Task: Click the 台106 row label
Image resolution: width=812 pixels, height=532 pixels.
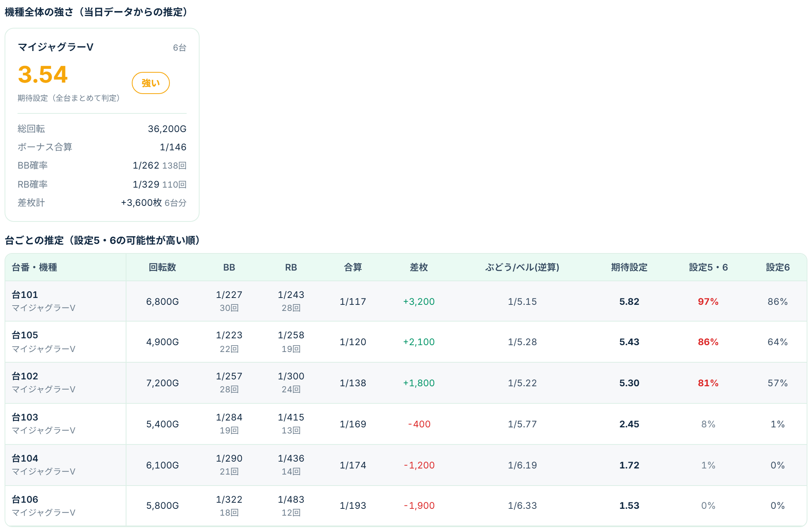Action: 25,499
